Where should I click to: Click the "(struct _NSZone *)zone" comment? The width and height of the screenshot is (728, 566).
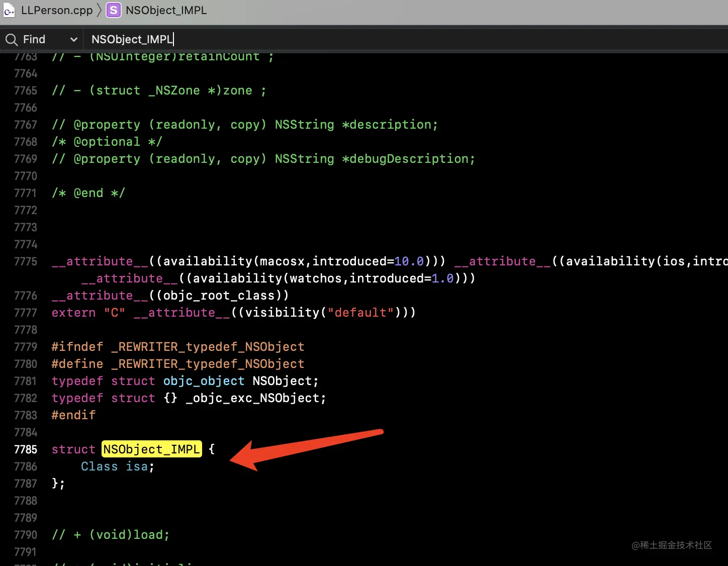point(159,90)
